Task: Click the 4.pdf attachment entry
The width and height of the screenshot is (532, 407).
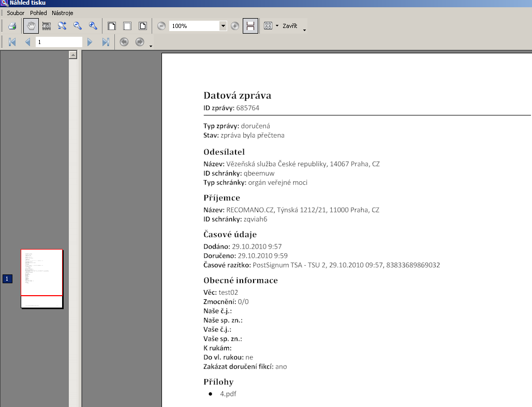Action: click(228, 394)
